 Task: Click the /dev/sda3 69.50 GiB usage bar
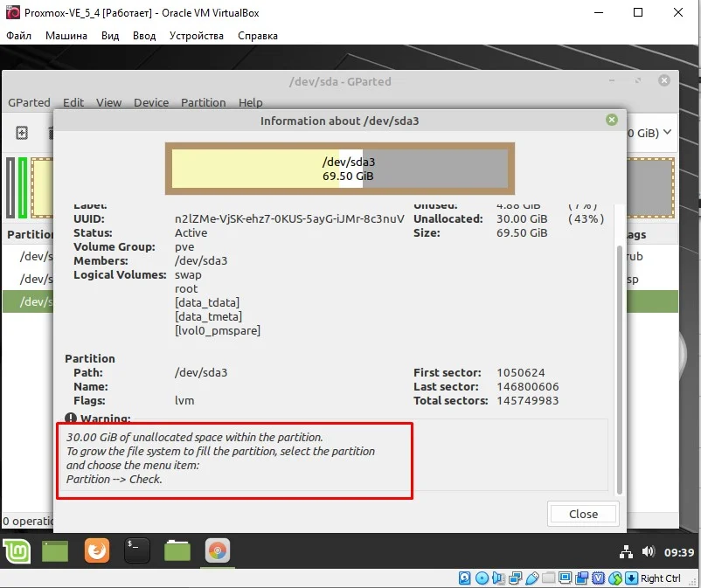point(340,169)
